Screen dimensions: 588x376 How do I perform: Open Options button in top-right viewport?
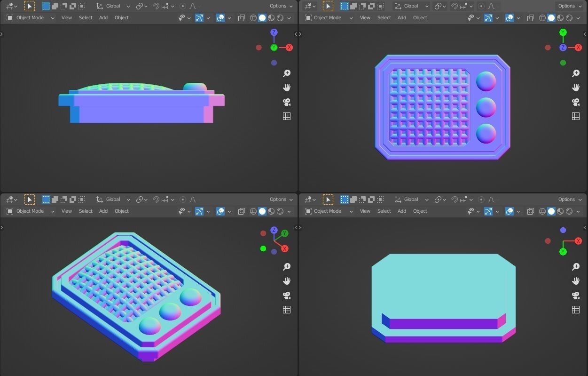click(570, 6)
